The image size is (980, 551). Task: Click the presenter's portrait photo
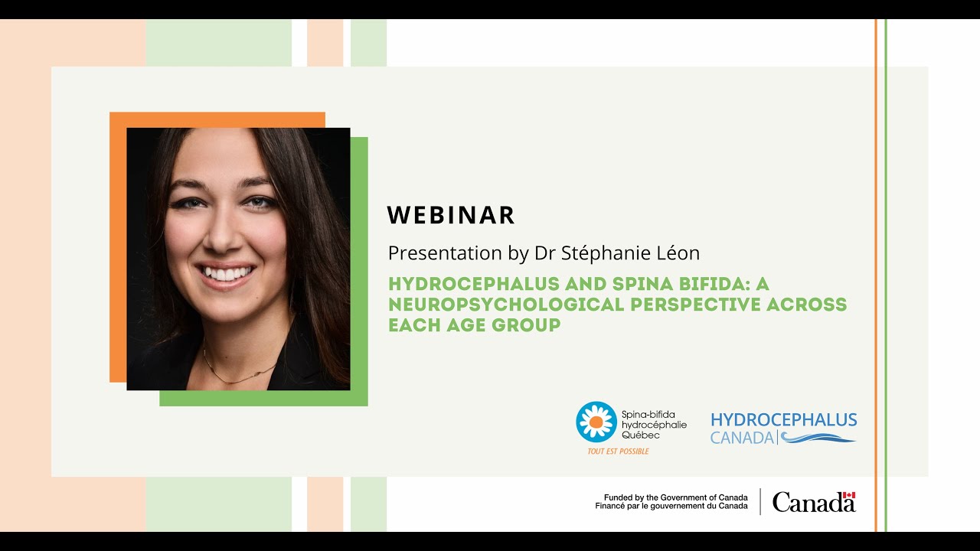(238, 259)
